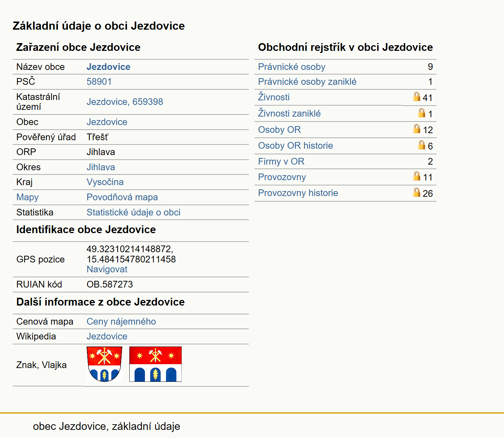
Task: Click the heading Identifikace obce Jezdovice
Action: tap(86, 230)
